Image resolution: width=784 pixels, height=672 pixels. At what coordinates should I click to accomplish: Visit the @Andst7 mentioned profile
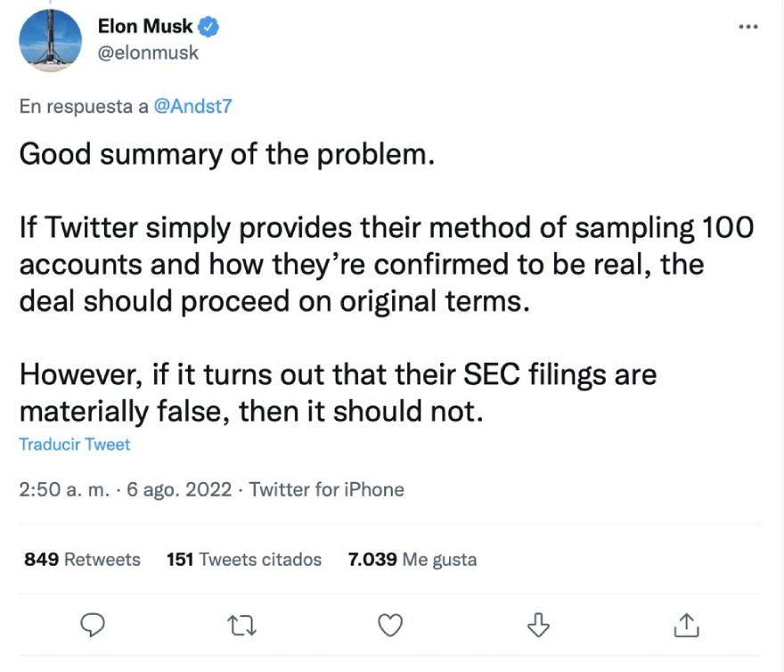pyautogui.click(x=193, y=106)
